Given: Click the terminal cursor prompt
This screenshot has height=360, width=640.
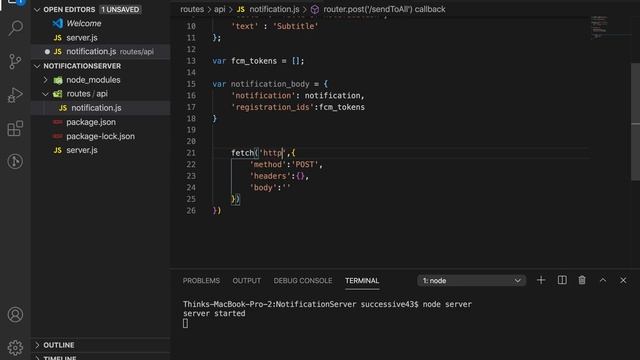Looking at the screenshot, I should 186,323.
